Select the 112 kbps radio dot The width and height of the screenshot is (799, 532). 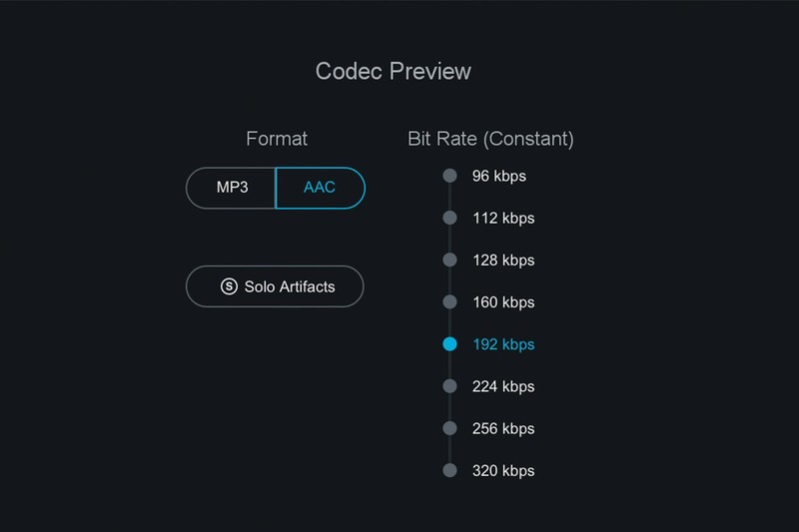coord(449,218)
